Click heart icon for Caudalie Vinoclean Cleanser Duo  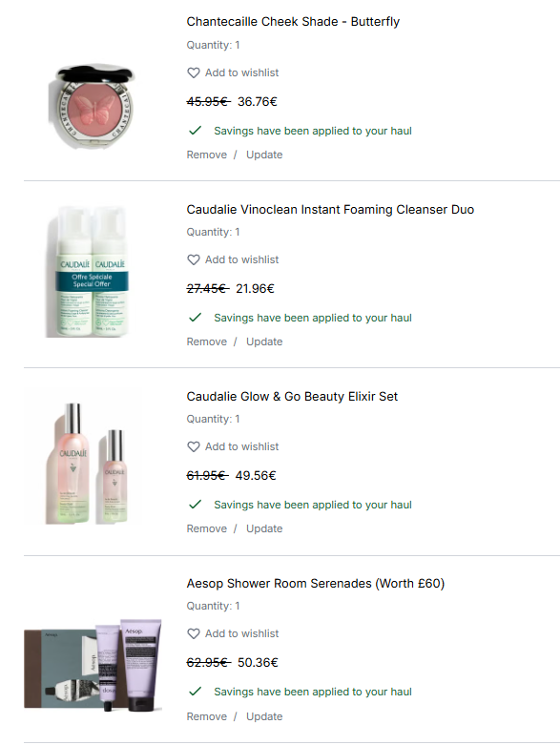(194, 259)
